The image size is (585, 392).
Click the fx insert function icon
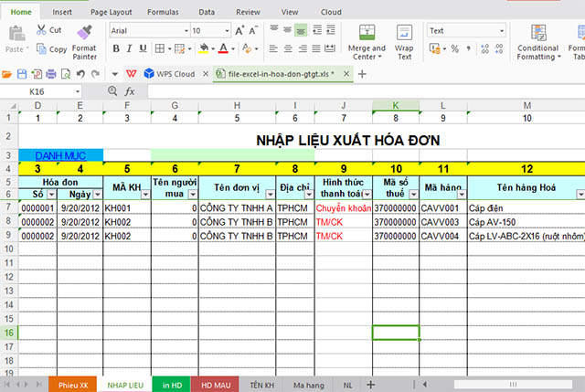tap(130, 91)
